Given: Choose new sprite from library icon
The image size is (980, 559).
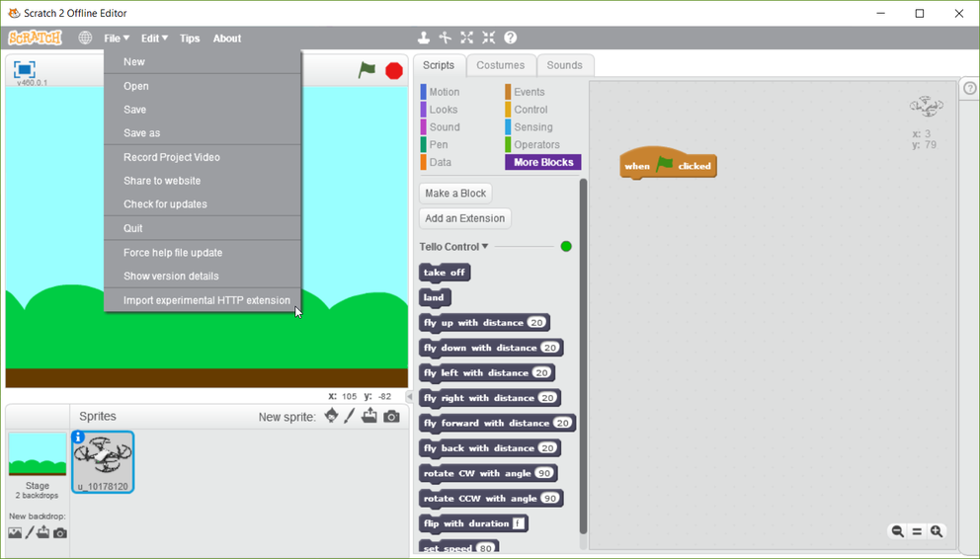Looking at the screenshot, I should click(x=331, y=416).
